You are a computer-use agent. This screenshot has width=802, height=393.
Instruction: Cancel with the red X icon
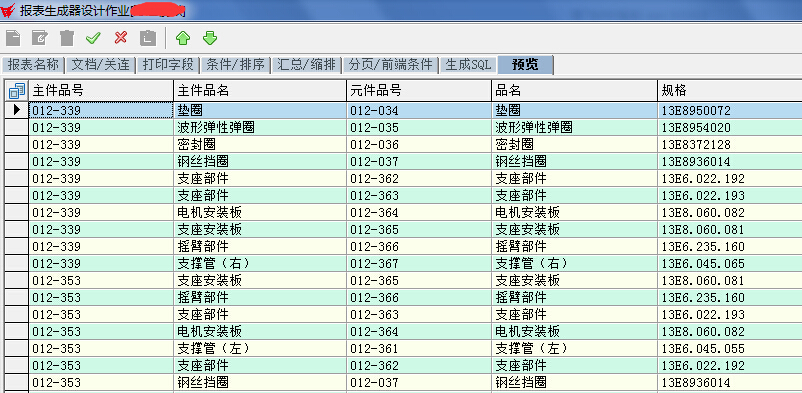121,37
